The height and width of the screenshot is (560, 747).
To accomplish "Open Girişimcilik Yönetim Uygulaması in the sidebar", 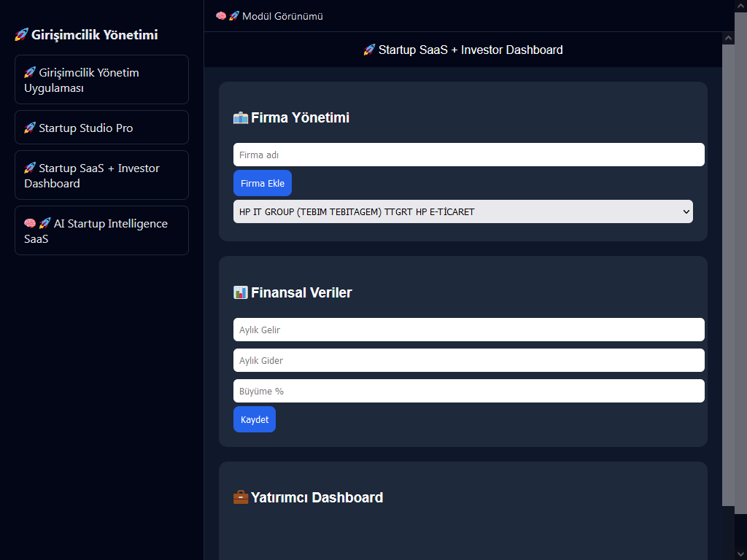I will click(101, 80).
